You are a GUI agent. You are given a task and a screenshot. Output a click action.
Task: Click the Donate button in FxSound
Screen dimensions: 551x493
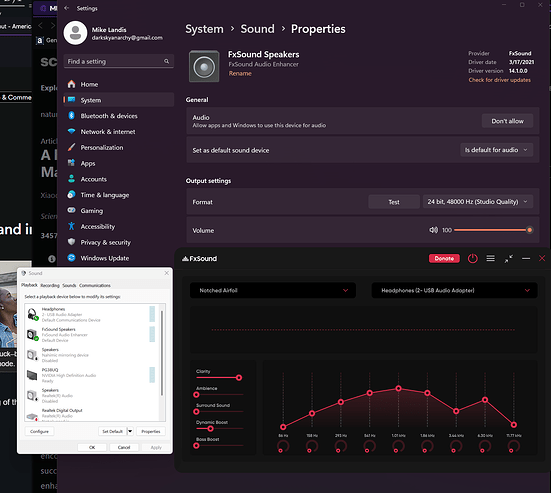point(444,258)
